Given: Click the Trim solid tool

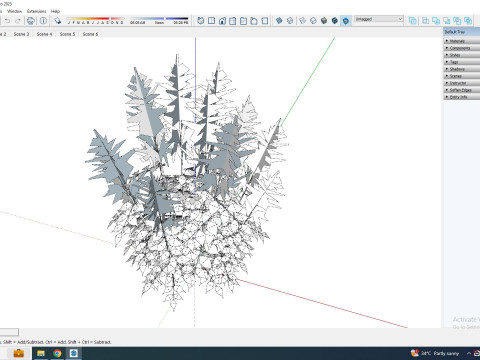Looking at the screenshot, I should [x=457, y=21].
